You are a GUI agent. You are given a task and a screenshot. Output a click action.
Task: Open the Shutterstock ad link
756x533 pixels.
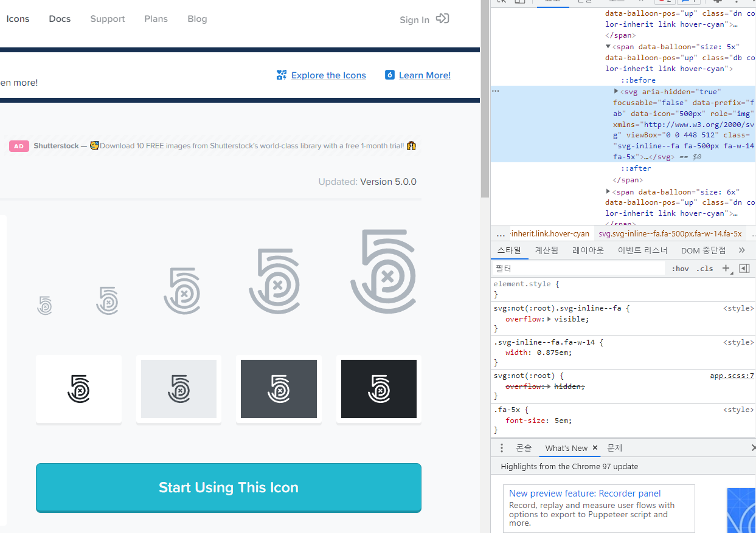pos(224,146)
